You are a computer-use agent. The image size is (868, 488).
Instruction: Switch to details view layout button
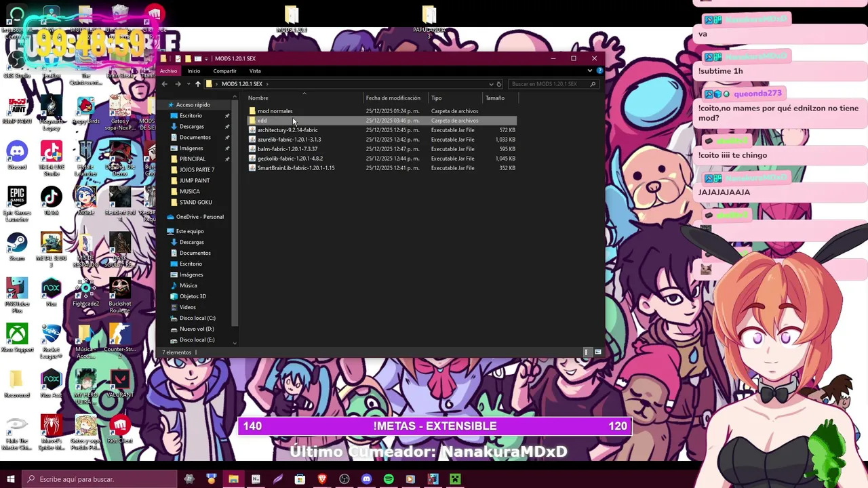pyautogui.click(x=587, y=352)
